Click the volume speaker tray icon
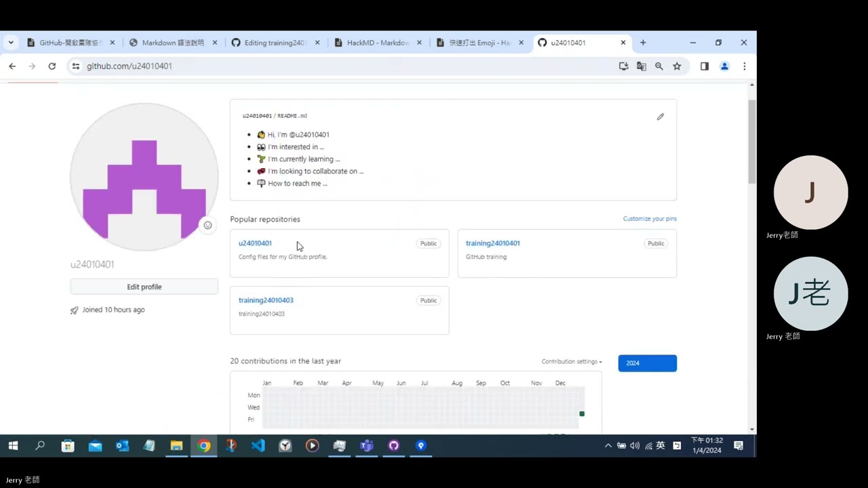The image size is (868, 488). tap(635, 446)
